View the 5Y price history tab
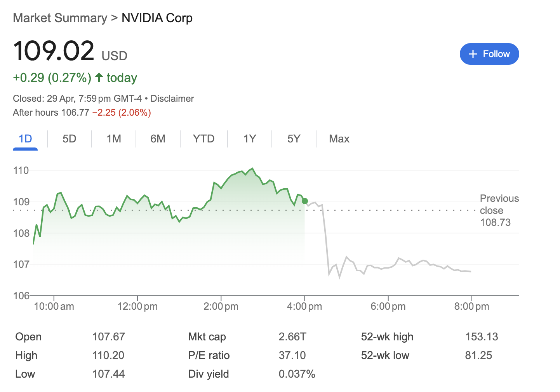The width and height of the screenshot is (560, 392). point(294,139)
